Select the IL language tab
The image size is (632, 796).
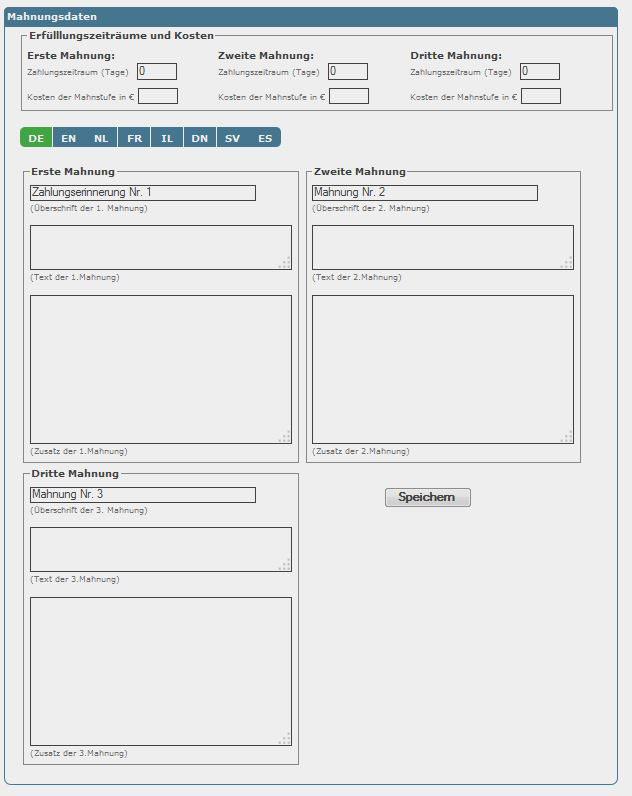[x=167, y=138]
